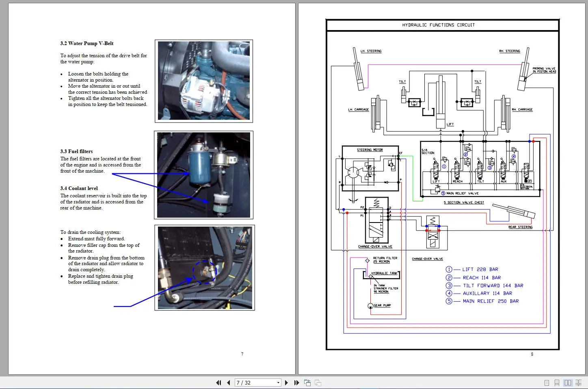588x389 pixels.
Task: Click the Change-Over Valve symbol in diagram
Action: click(x=376, y=220)
